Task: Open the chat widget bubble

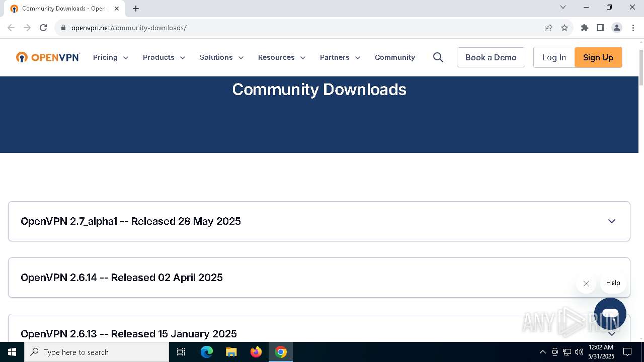Action: pyautogui.click(x=610, y=314)
